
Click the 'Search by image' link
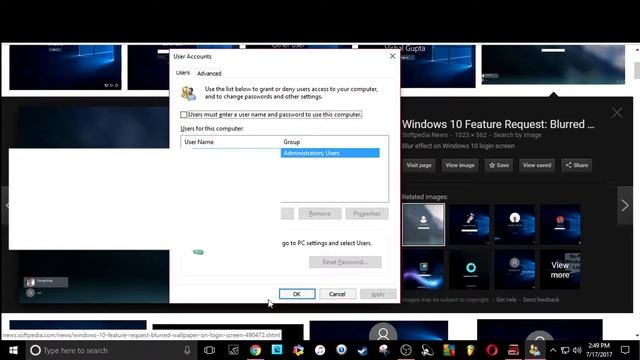click(517, 135)
